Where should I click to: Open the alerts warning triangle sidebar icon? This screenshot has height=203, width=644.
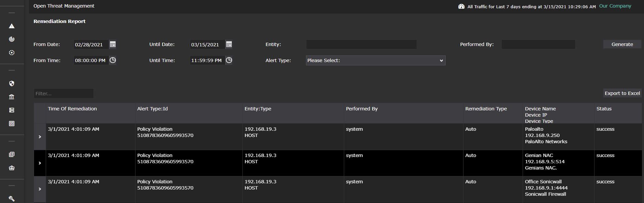[12, 26]
